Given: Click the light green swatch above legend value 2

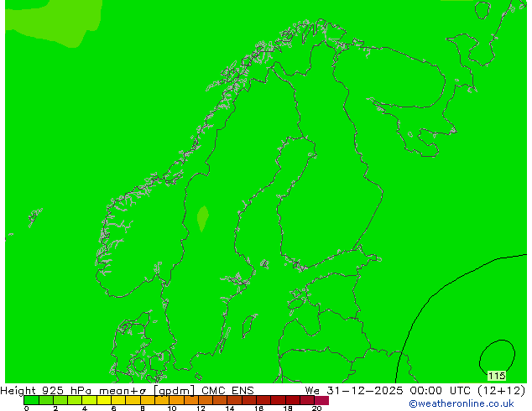Looking at the screenshot, I should click(x=60, y=400).
